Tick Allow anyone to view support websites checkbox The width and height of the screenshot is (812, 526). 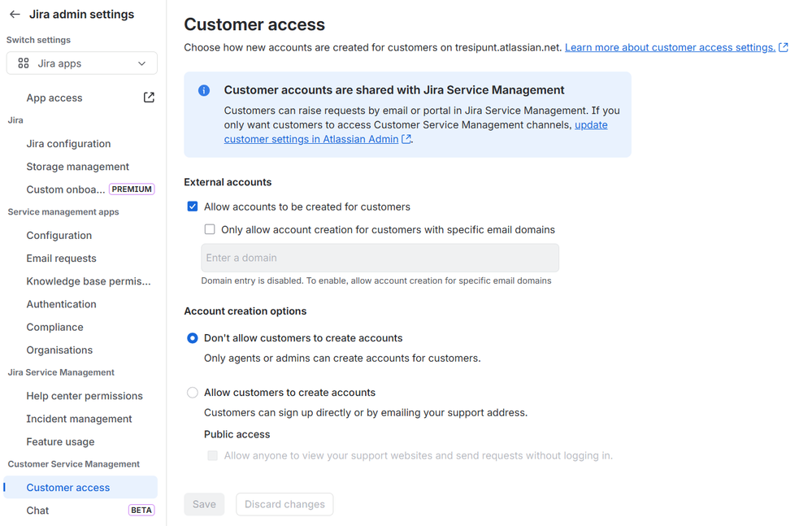click(212, 455)
